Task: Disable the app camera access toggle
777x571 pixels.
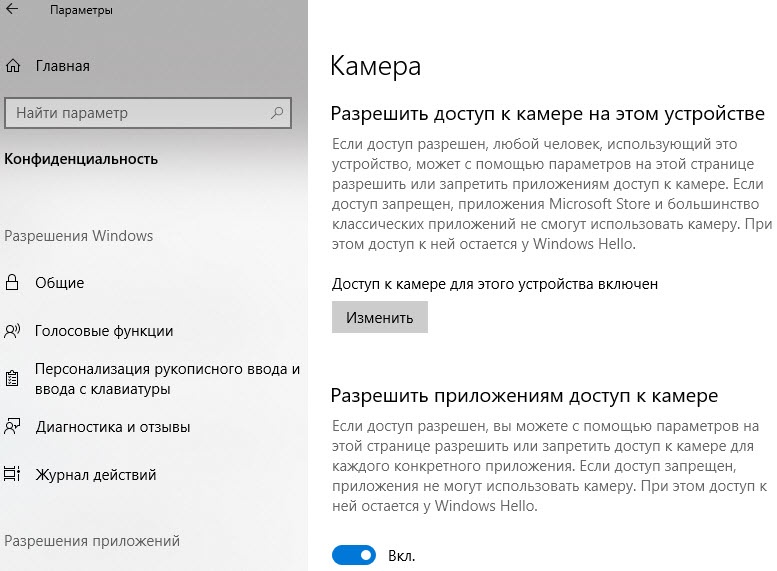Action: pyautogui.click(x=354, y=554)
